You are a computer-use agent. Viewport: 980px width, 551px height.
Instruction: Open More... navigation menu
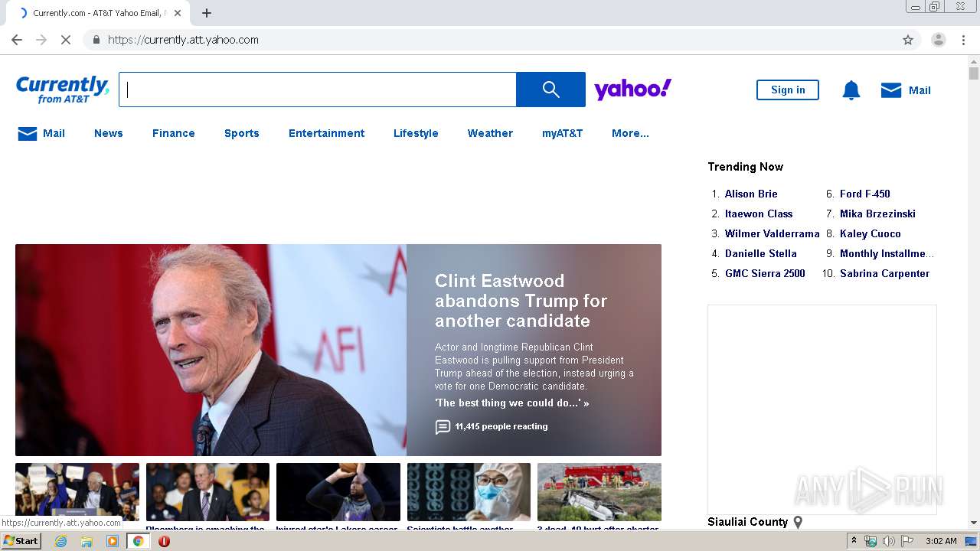coord(630,133)
